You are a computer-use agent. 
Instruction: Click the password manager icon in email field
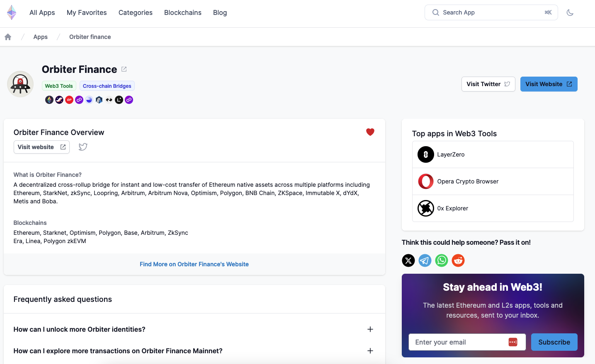(513, 342)
